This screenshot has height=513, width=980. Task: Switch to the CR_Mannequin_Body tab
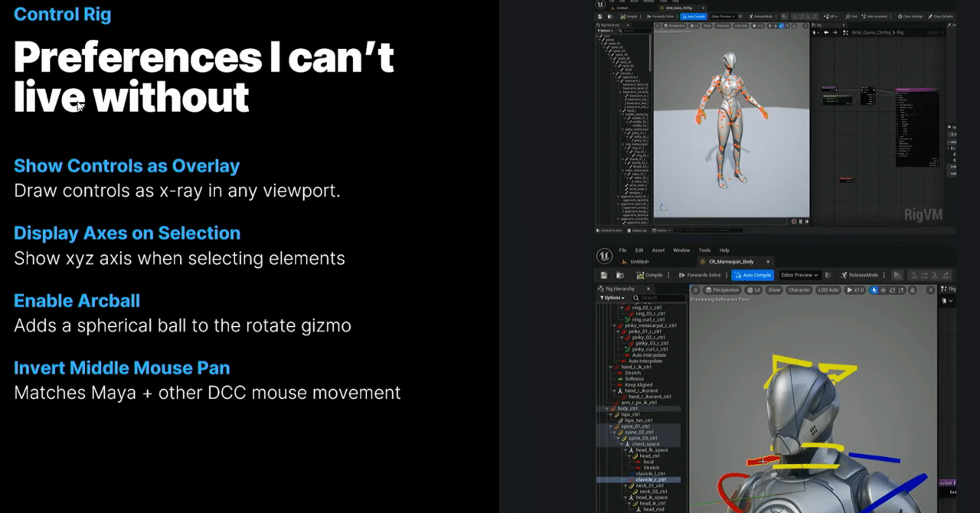(730, 262)
